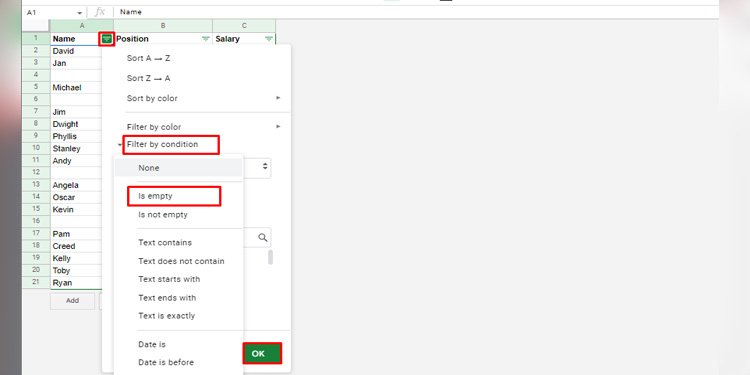Click the cell containing Pam

(76, 234)
